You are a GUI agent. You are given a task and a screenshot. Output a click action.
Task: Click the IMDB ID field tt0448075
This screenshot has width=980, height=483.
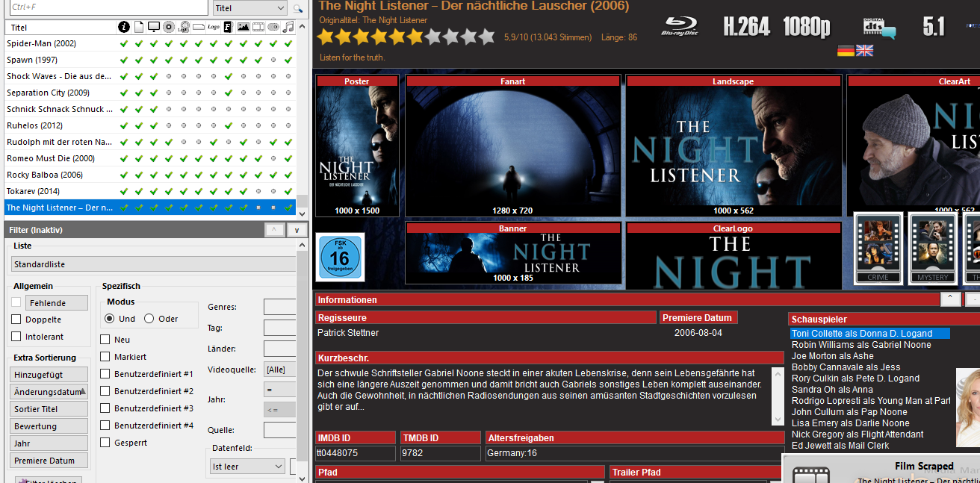[x=356, y=453]
